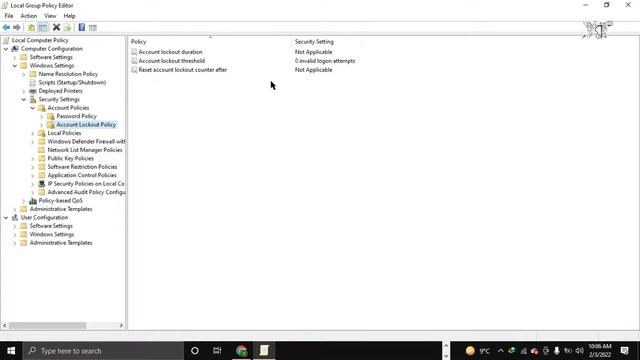Click the notepad-style taskbar app icon
The width and height of the screenshot is (640, 360).
(x=264, y=351)
